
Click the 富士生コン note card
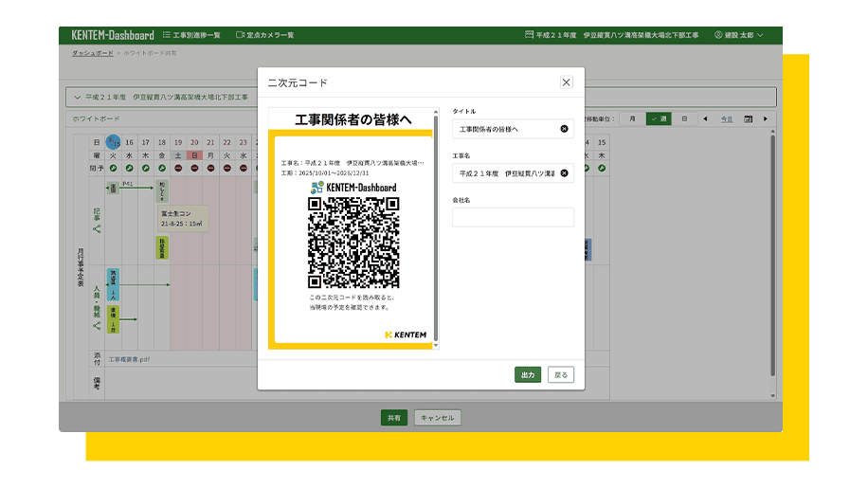tap(183, 219)
